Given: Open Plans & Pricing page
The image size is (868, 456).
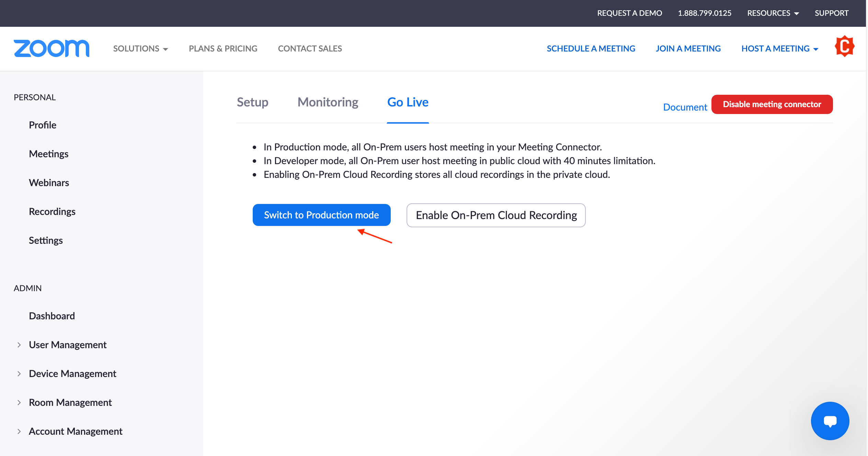Looking at the screenshot, I should [x=223, y=48].
